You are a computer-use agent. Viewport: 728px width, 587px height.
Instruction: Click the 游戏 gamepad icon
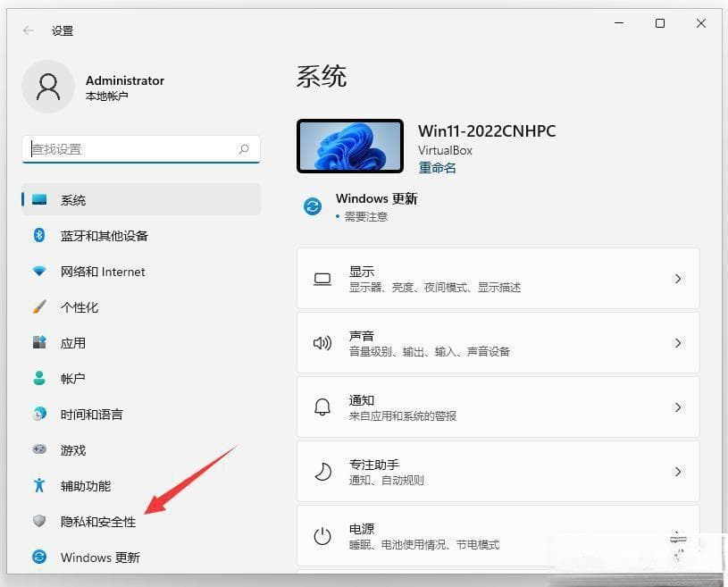point(39,449)
